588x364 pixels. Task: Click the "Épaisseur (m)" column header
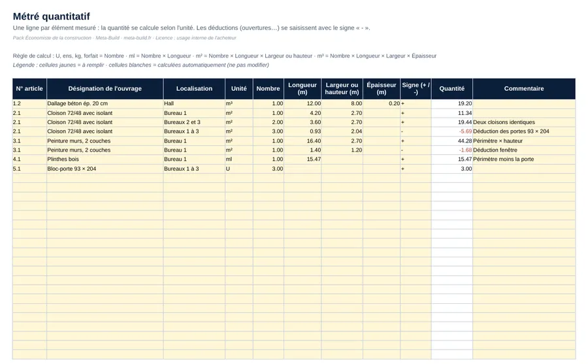pos(382,89)
